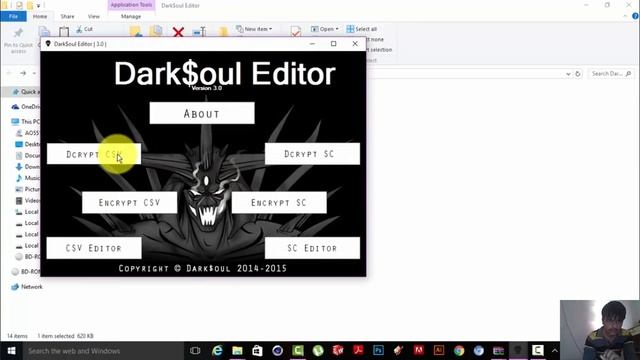The height and width of the screenshot is (360, 640).
Task: Click the Copy to folder icon
Action: click(156, 31)
